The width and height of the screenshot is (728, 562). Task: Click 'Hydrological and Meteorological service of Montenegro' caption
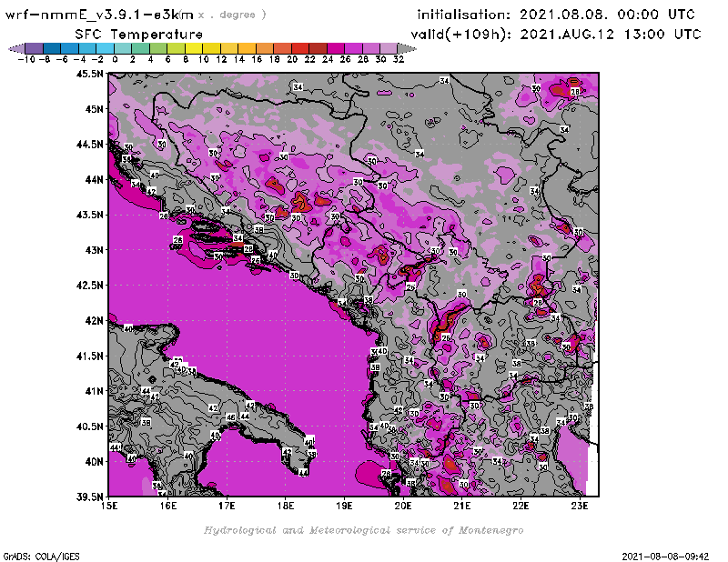pos(363,530)
